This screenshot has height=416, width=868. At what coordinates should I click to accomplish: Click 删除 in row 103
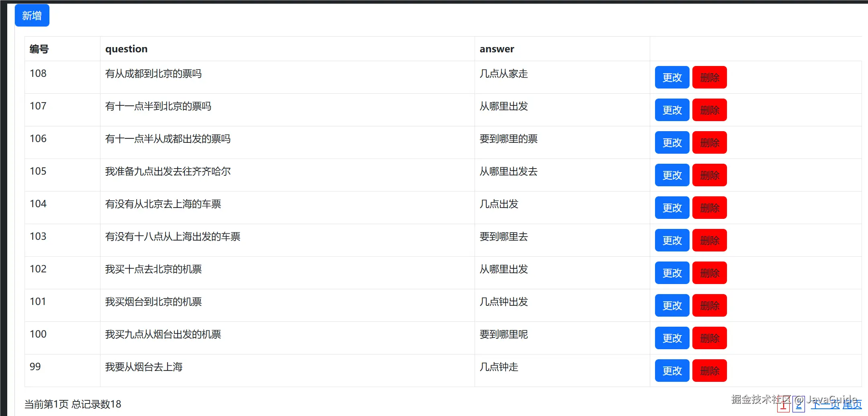pyautogui.click(x=710, y=240)
